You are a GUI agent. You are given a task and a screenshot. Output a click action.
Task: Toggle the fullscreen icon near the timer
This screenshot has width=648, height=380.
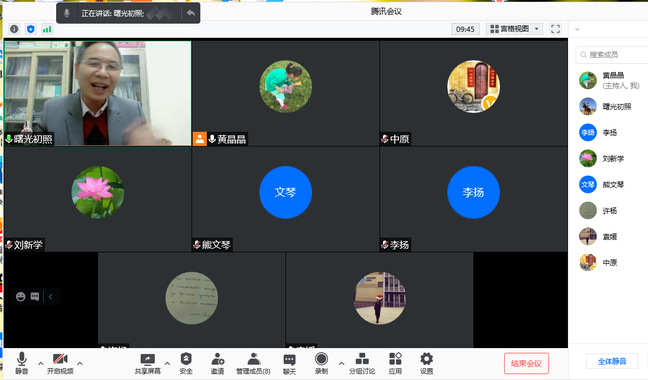coord(555,29)
